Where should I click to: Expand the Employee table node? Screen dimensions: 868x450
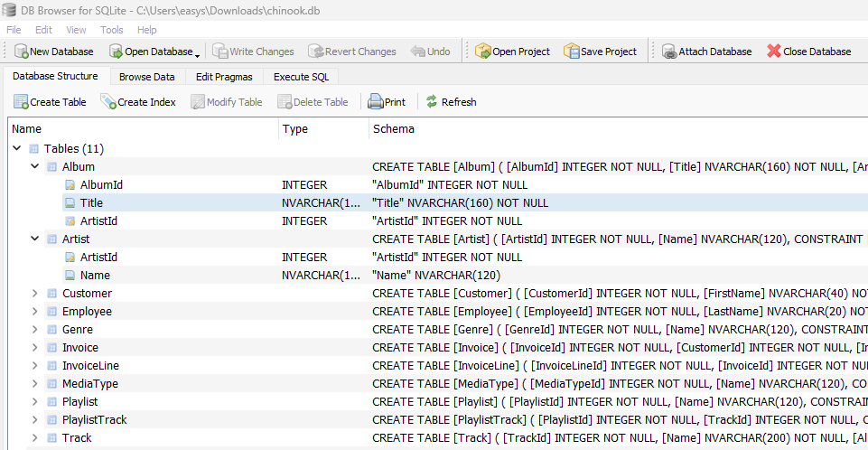(x=35, y=311)
